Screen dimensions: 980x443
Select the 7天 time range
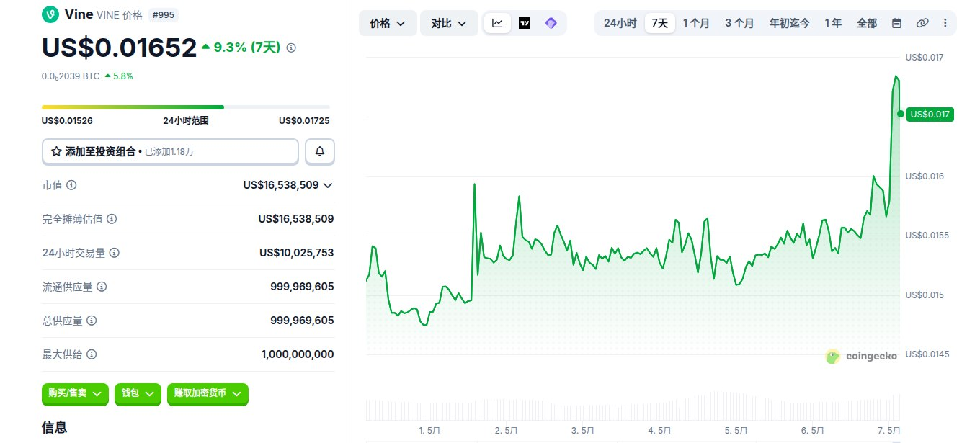[660, 23]
